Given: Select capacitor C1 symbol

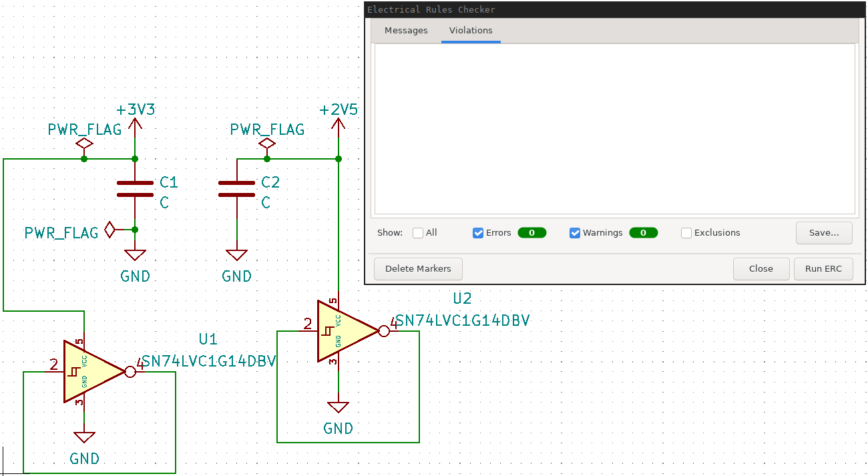Looking at the screenshot, I should [x=135, y=189].
